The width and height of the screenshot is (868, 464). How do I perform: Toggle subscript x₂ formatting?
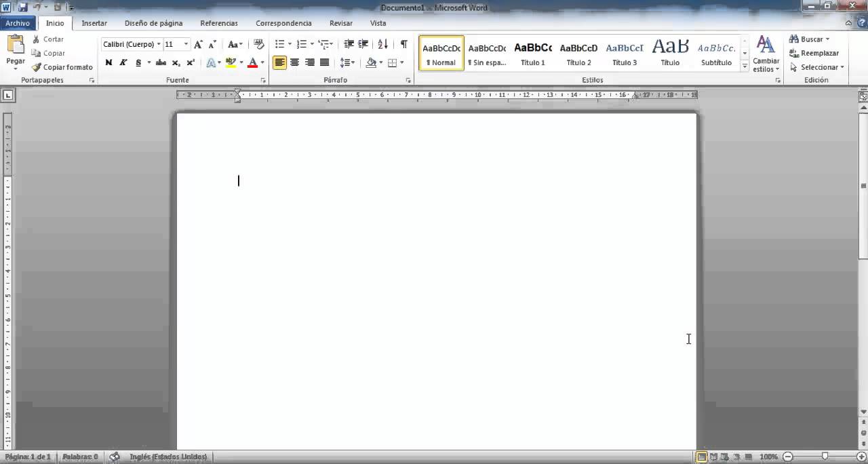176,62
